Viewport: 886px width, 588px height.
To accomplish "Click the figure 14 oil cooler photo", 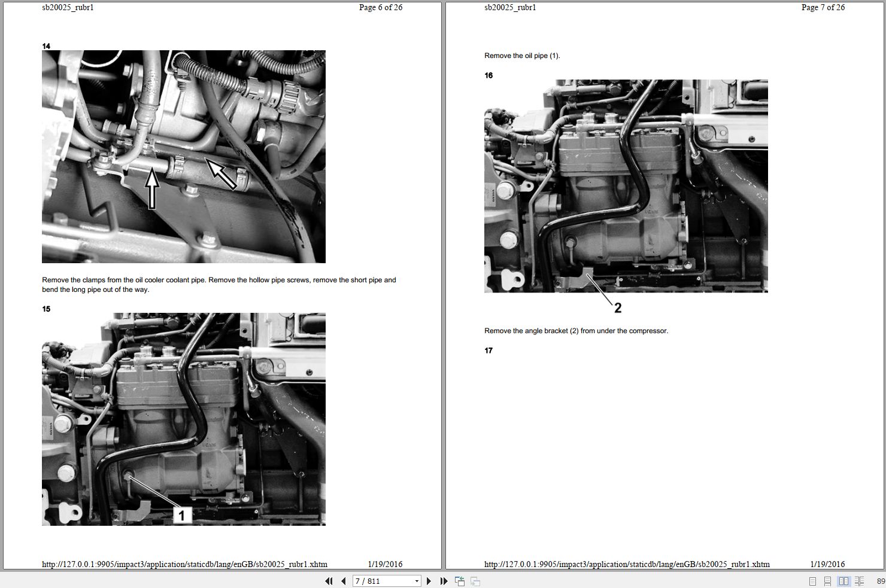I will pos(183,157).
